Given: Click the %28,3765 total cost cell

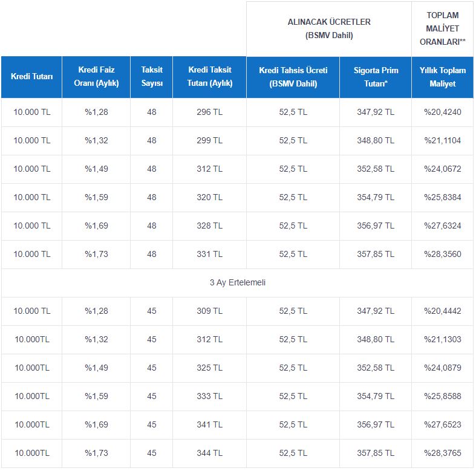Looking at the screenshot, I should (x=443, y=453).
